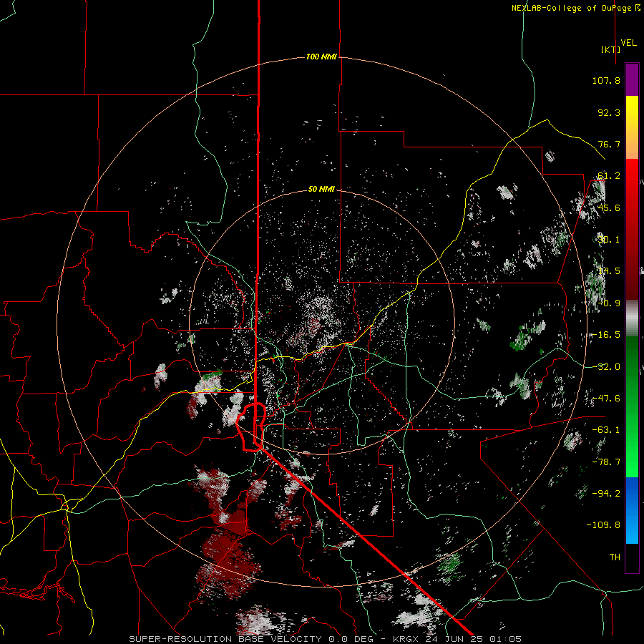Select the -32.0 value on the velocity scale
This screenshot has height=644, width=644.
[x=606, y=367]
